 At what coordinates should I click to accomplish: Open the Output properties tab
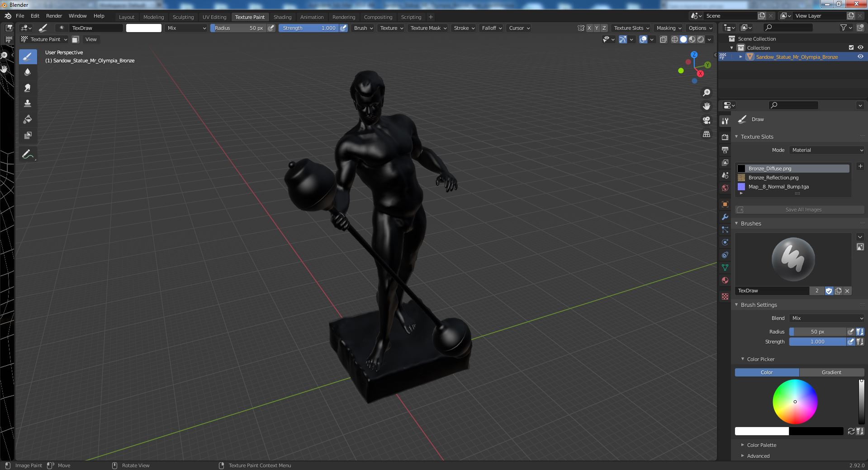coord(725,150)
